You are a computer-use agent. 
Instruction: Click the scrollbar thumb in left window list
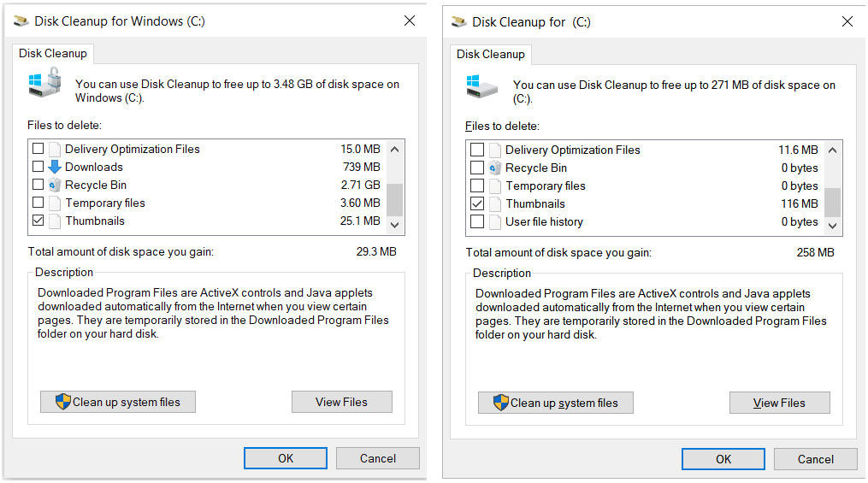tap(395, 200)
